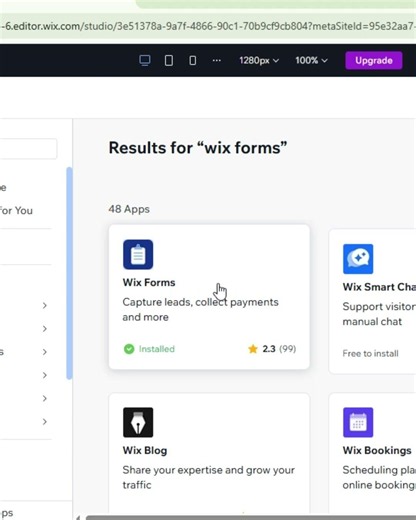Click the Wix Blog pen nib icon
The width and height of the screenshot is (416, 520).
pos(138,422)
